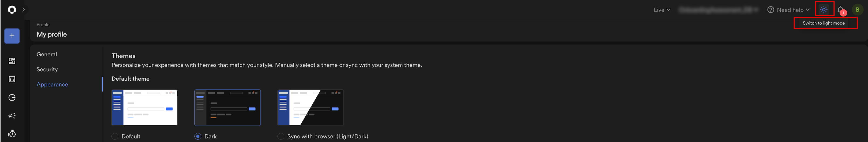This screenshot has width=868, height=142.
Task: Open the General settings tab
Action: pos(47,54)
